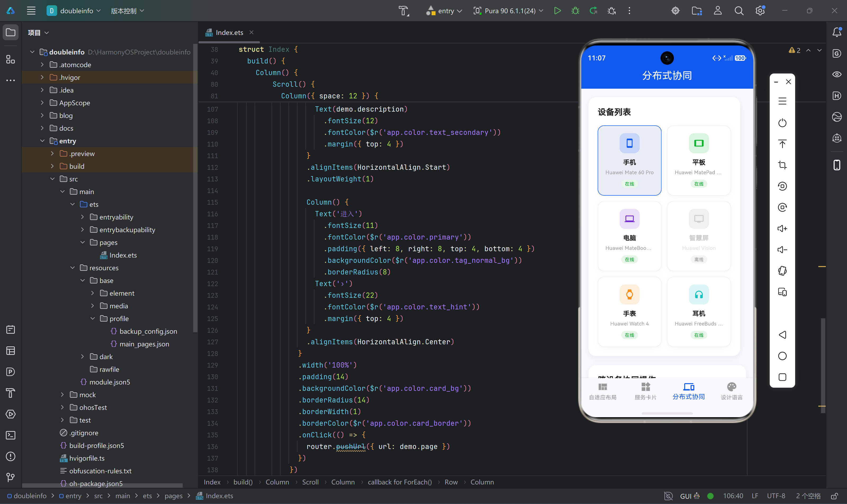
Task: Open the emulator panel hamburger menu
Action: click(782, 101)
